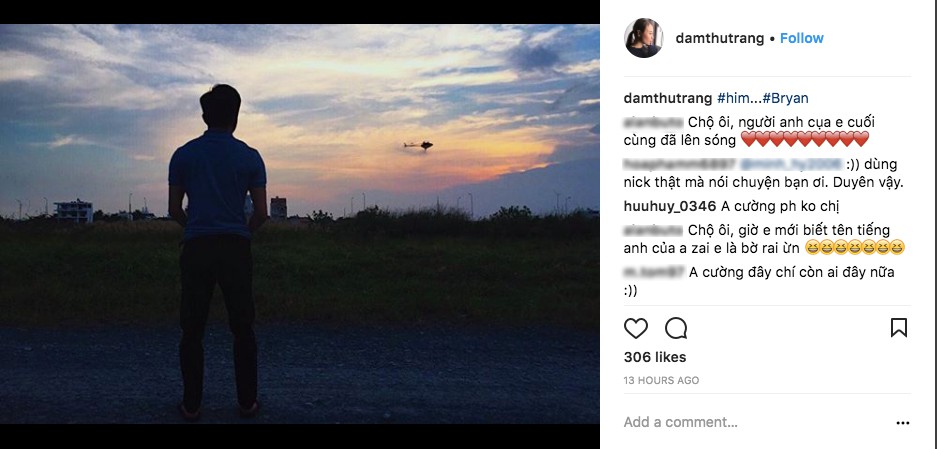The image size is (937, 449).
Task: Save post with the bookmark icon
Action: point(898,328)
